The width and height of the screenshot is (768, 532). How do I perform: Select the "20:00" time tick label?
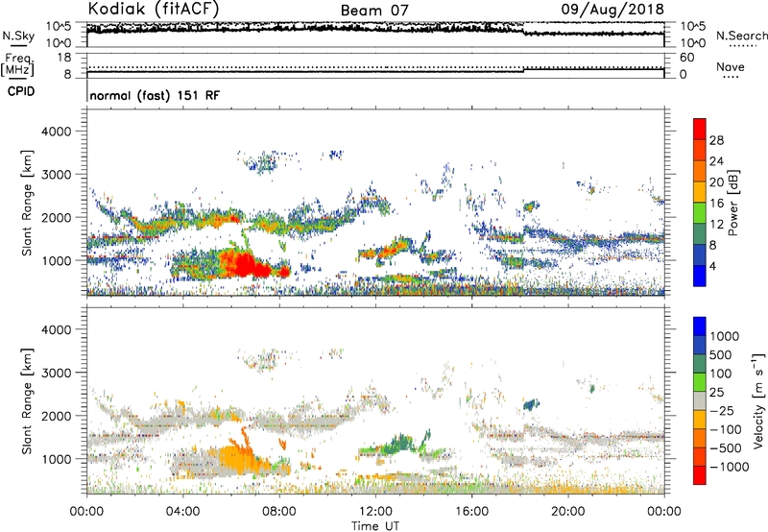[567, 512]
